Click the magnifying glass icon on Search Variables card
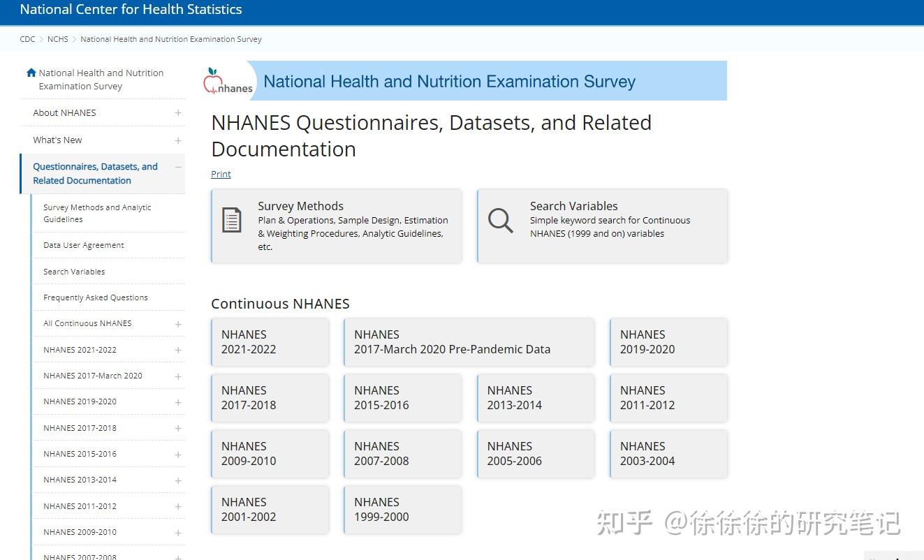This screenshot has width=924, height=560. (x=500, y=220)
